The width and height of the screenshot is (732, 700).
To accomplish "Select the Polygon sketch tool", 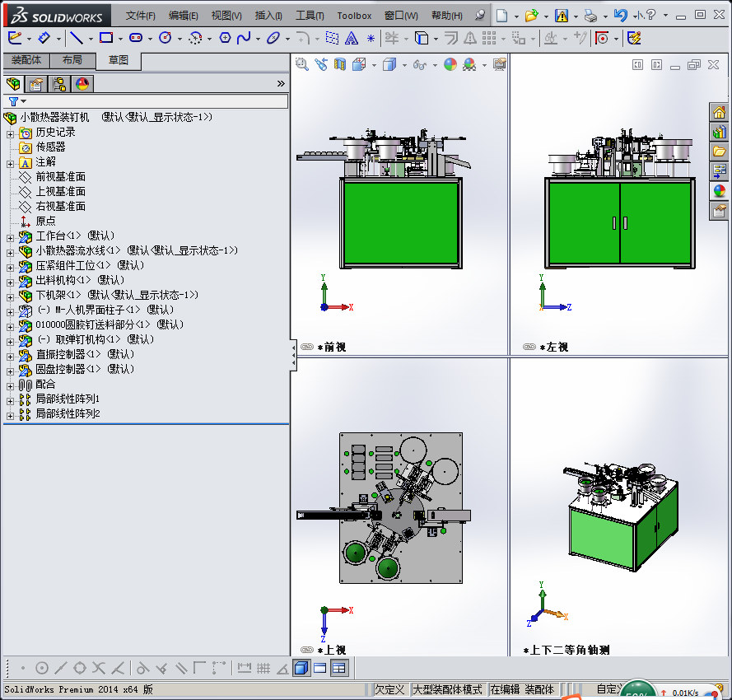I will [x=225, y=38].
